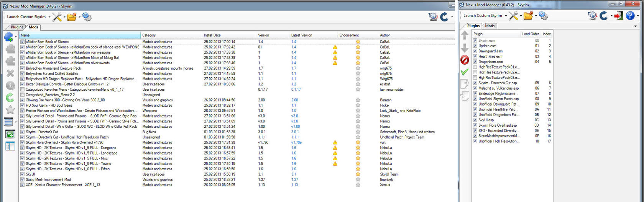644x202 pixels.
Task: Click the grey star endorse icon in sidebar
Action: coord(10,110)
